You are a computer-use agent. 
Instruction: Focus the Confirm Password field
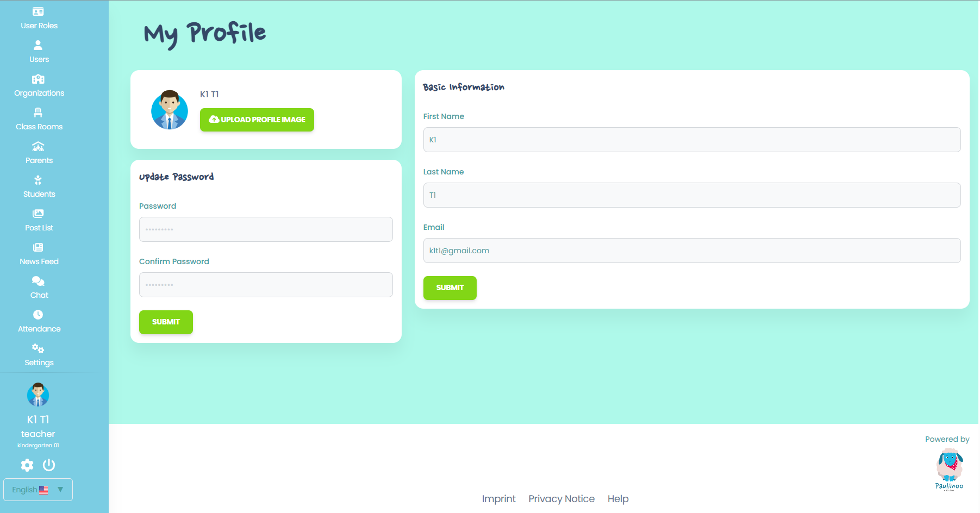(266, 285)
